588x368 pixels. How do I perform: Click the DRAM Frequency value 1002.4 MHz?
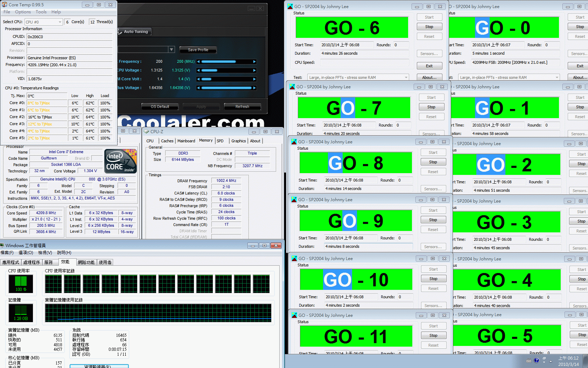click(226, 181)
